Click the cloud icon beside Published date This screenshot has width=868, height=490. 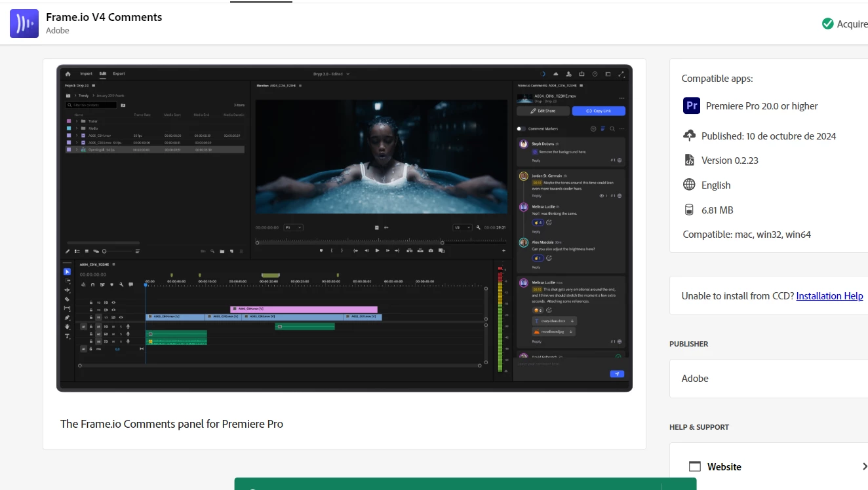click(x=689, y=136)
